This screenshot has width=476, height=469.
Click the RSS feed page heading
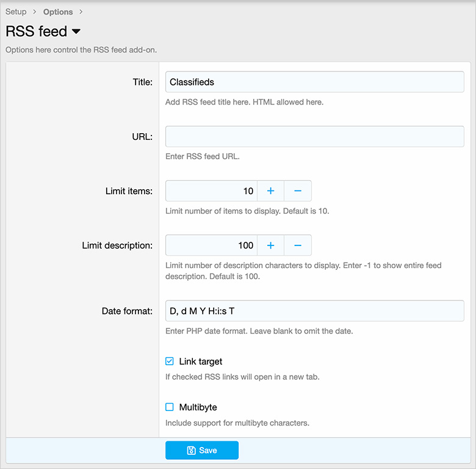click(x=36, y=32)
